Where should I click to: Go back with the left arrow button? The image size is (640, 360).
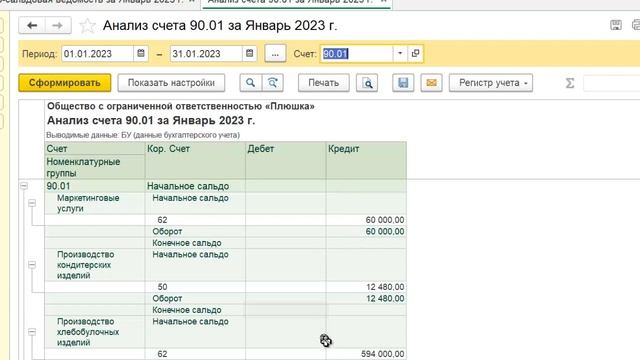(32, 26)
